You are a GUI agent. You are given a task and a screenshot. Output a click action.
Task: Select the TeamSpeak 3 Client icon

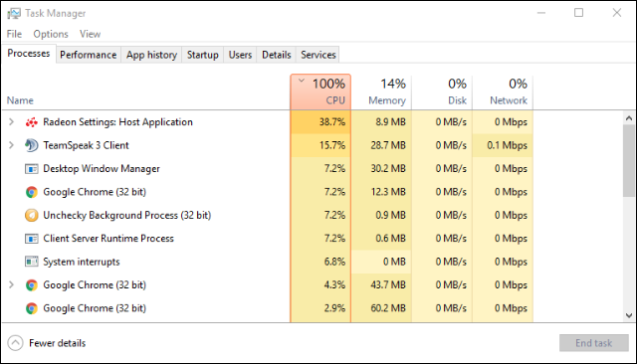point(31,145)
